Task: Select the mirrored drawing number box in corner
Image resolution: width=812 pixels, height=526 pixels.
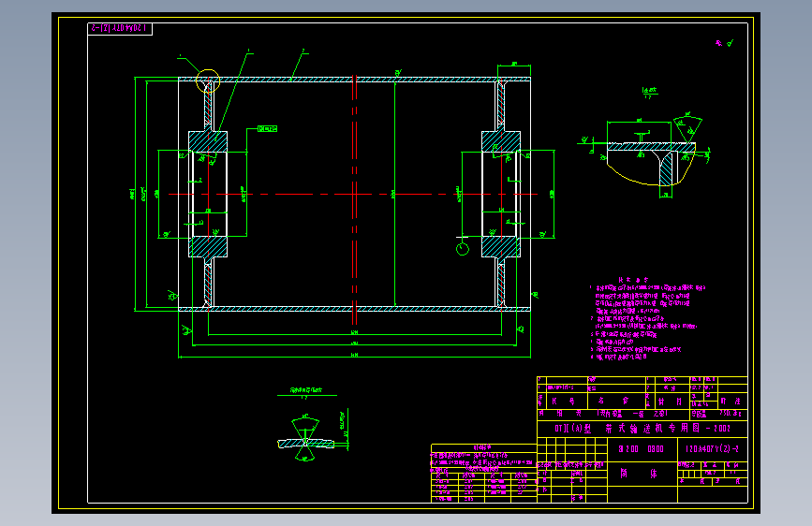Action: 120,28
